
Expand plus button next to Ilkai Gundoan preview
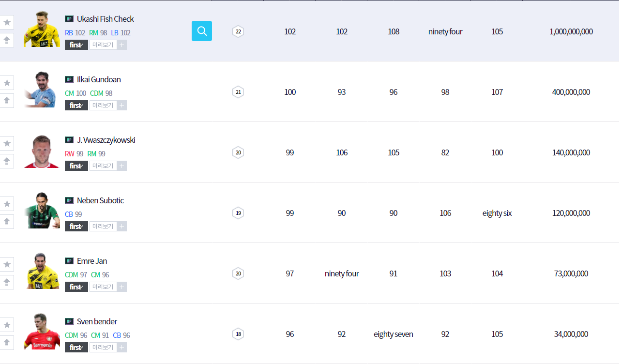point(122,106)
